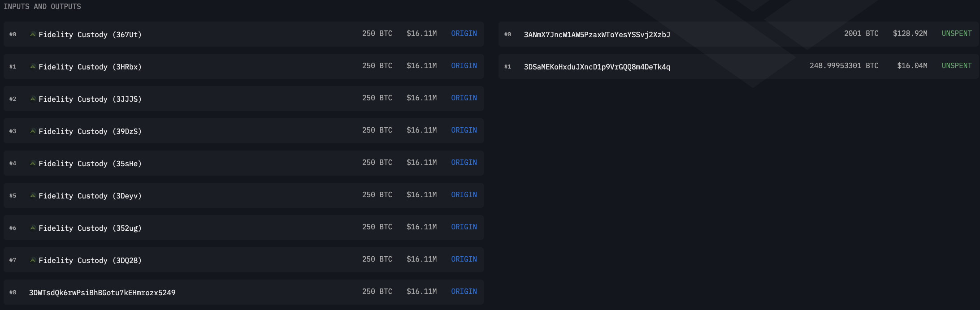Click the Fidelity icon beside 352ug input
980x310 pixels.
click(x=33, y=228)
